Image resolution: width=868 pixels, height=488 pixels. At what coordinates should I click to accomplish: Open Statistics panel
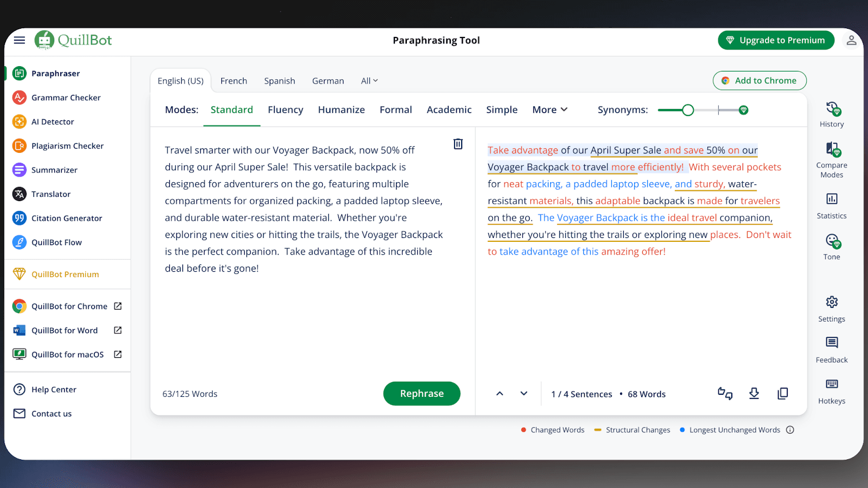point(832,206)
